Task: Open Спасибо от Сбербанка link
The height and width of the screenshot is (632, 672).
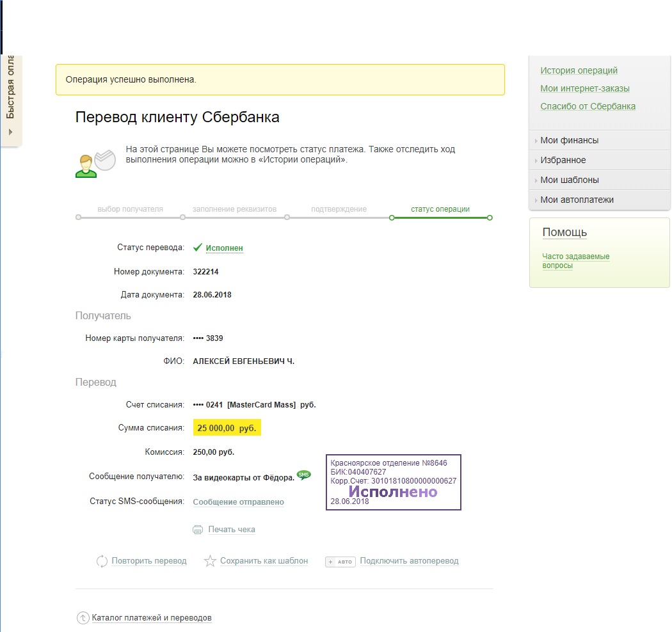Action: (588, 106)
